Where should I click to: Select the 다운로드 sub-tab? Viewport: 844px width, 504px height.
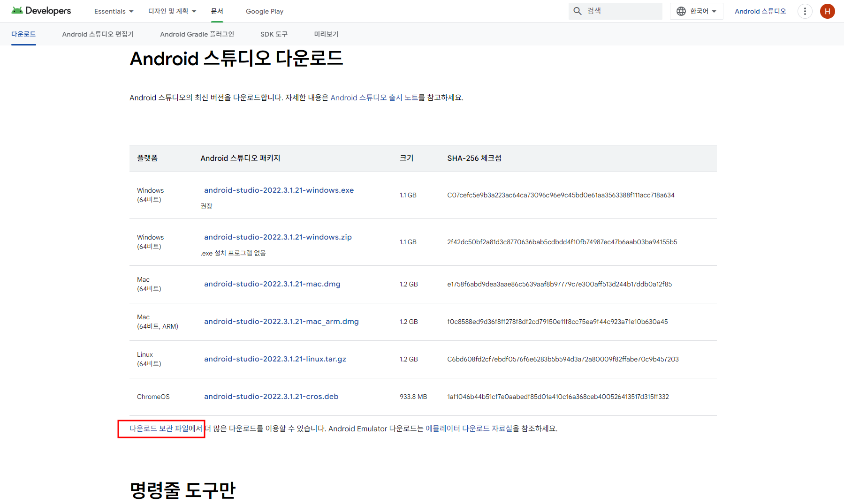[23, 34]
